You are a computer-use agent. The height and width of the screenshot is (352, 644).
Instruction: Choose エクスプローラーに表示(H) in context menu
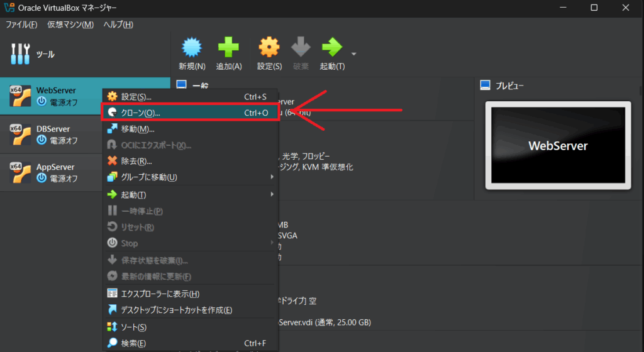click(x=191, y=294)
